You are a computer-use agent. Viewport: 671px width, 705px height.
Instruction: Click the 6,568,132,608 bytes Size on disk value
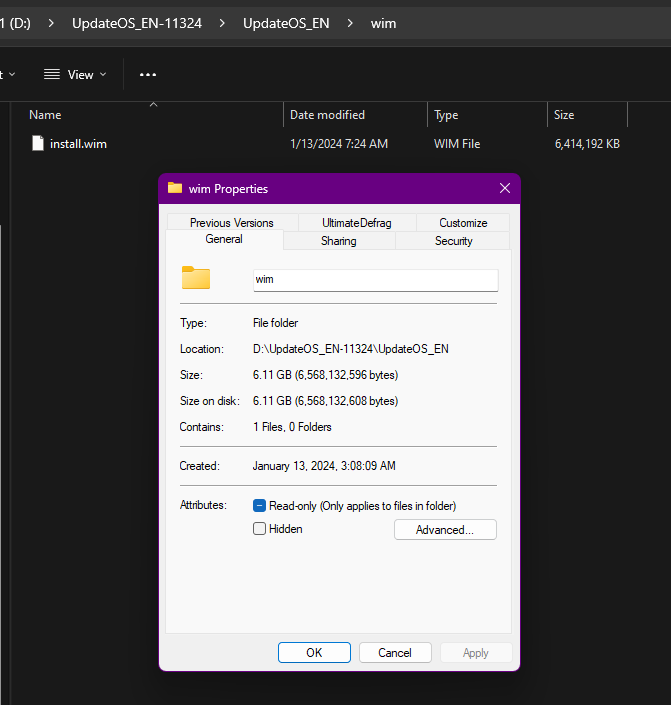click(326, 401)
